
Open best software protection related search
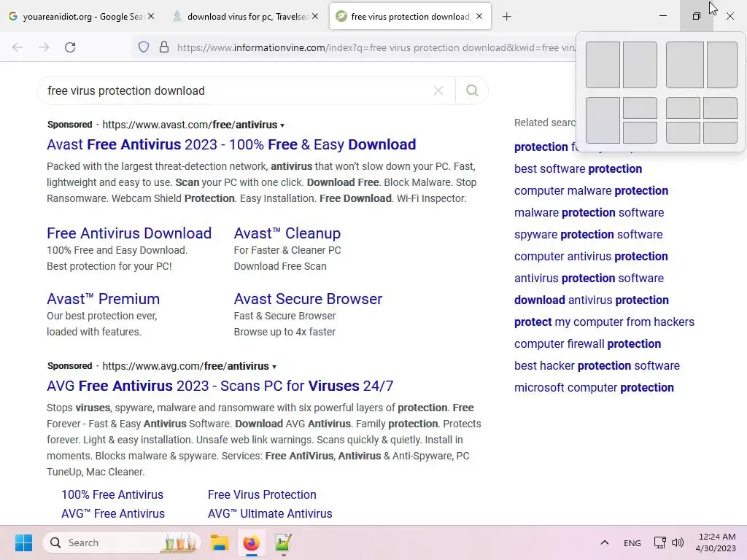[578, 169]
